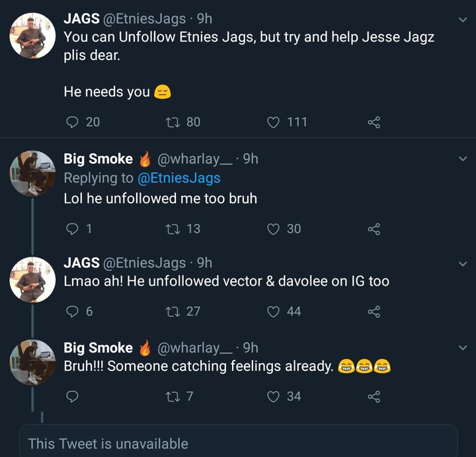Reply to JAGS tweet with 20 replies

pos(73,122)
